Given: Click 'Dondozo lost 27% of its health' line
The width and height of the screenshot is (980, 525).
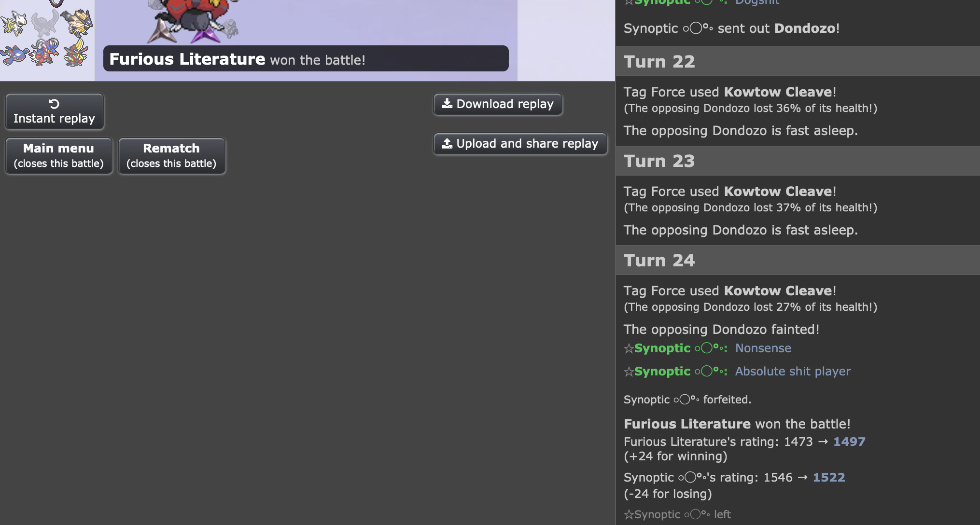Looking at the screenshot, I should [750, 307].
